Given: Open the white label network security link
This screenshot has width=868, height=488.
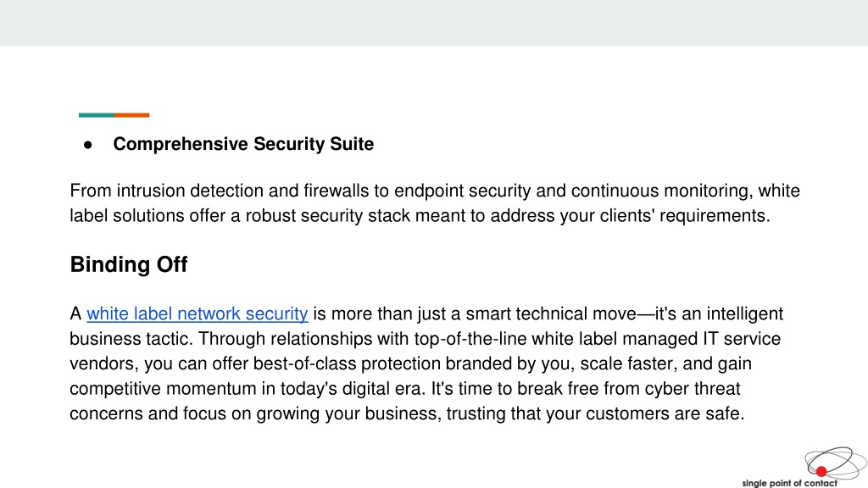Looking at the screenshot, I should [x=197, y=313].
